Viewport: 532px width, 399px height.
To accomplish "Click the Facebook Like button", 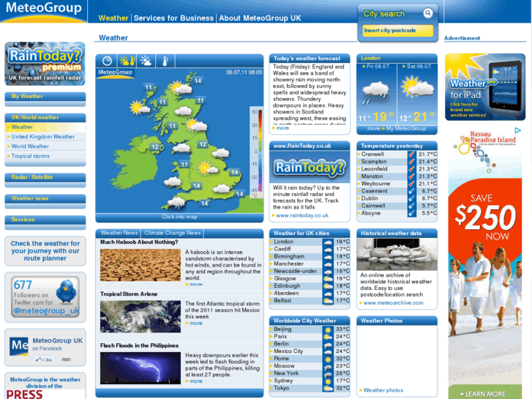I will [44, 359].
